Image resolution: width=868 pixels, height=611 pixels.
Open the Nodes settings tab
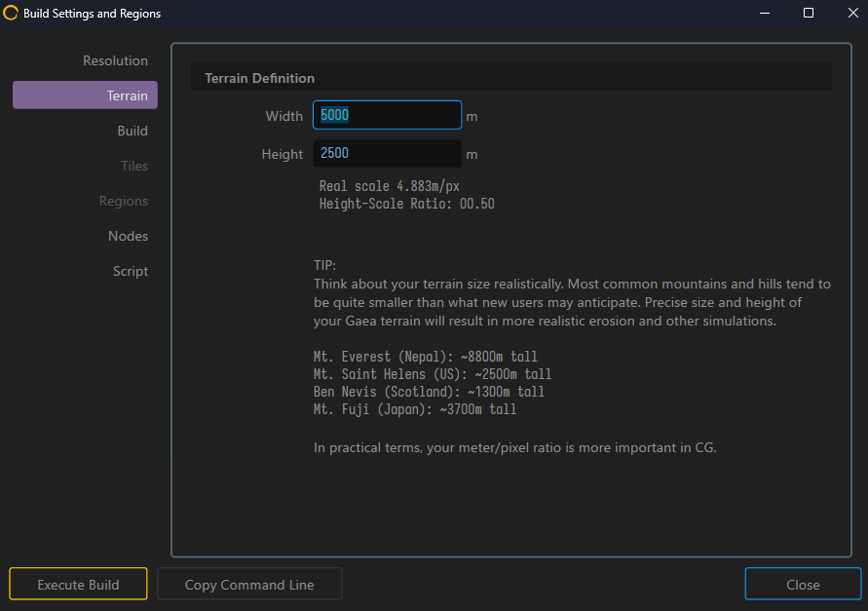pos(128,236)
